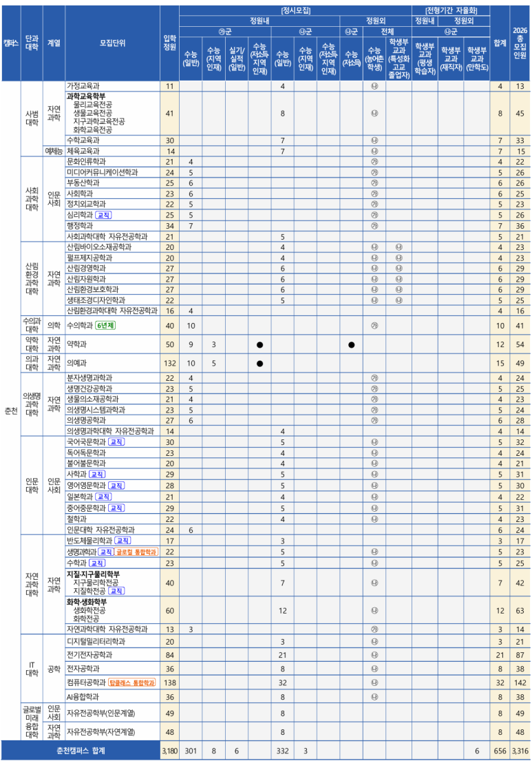Click 학생부교과(만학도) column header
Screen dimensions: 532x761
point(477,59)
